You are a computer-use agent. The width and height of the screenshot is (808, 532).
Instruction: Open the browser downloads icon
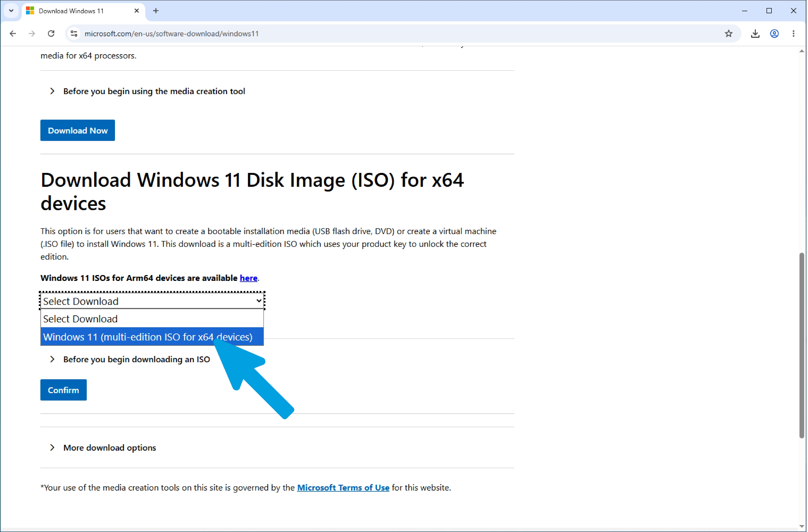pos(755,34)
